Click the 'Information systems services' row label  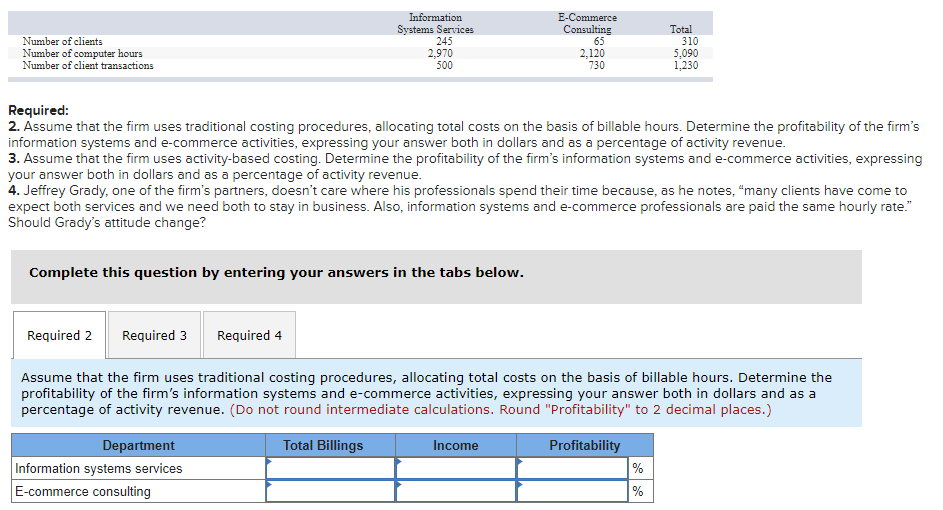[99, 468]
